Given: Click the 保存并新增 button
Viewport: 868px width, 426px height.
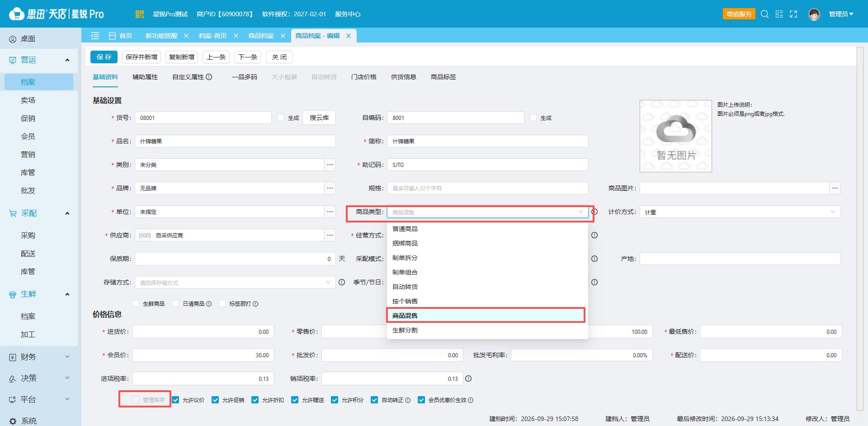Looking at the screenshot, I should 142,57.
